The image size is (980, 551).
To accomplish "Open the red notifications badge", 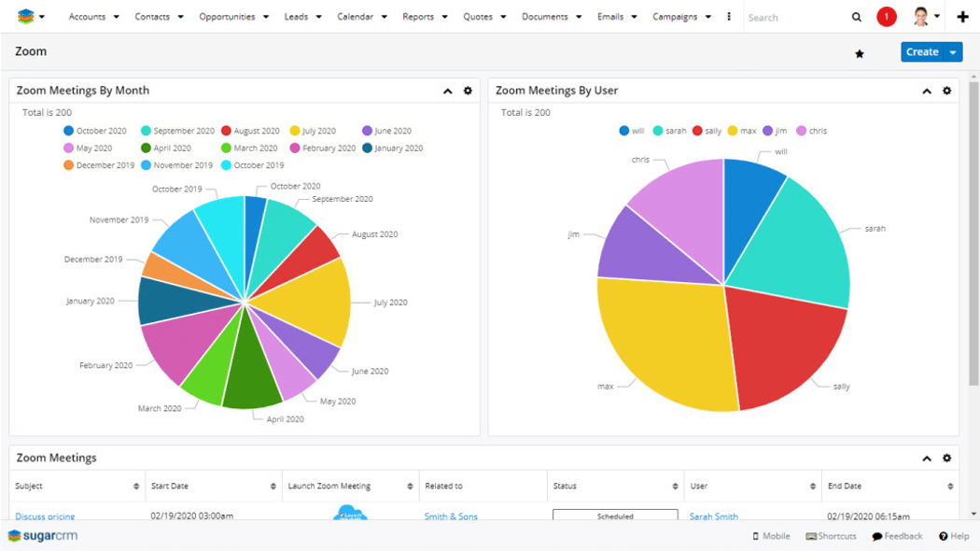I will (887, 17).
